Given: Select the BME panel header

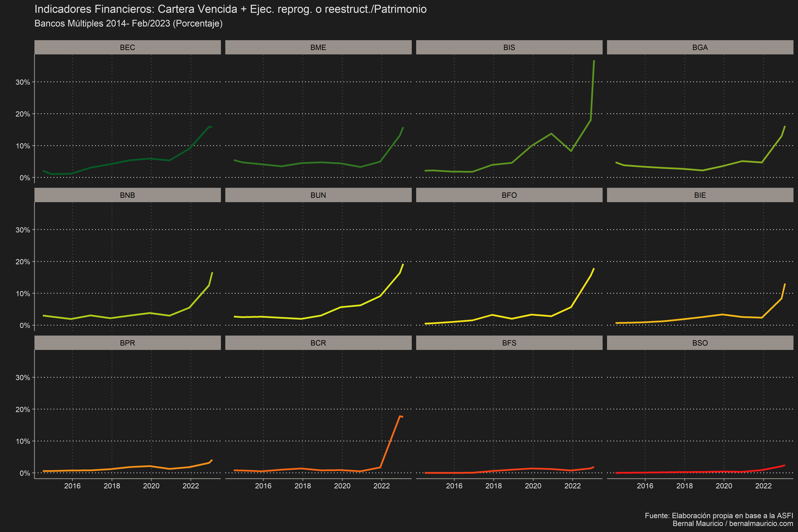Looking at the screenshot, I should [x=318, y=47].
